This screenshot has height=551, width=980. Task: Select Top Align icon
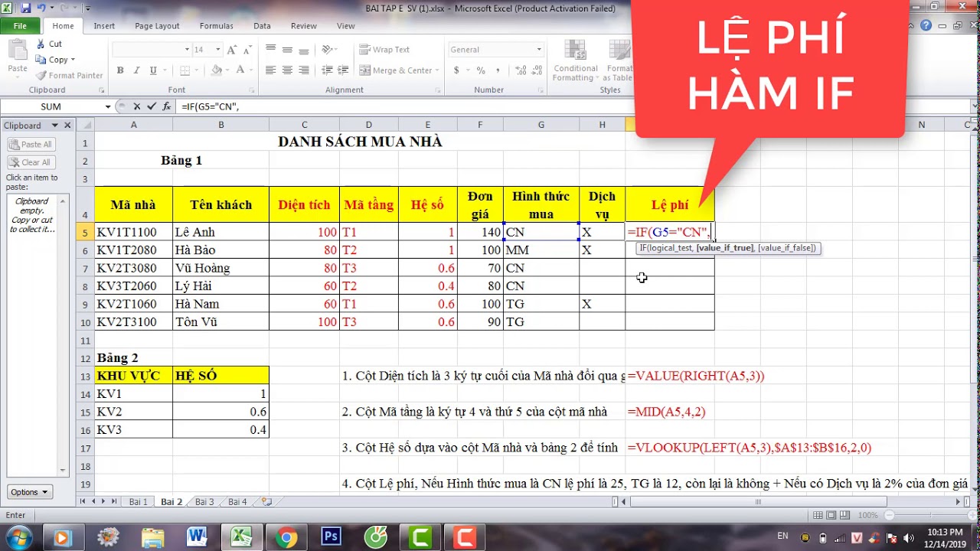[x=270, y=49]
